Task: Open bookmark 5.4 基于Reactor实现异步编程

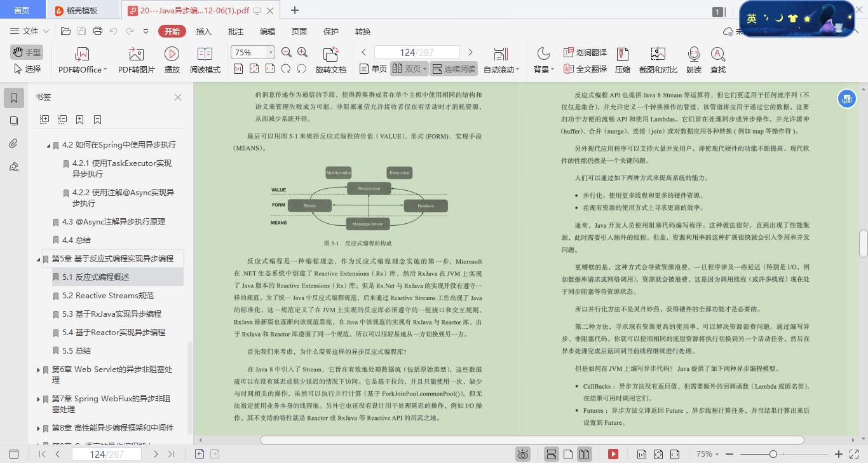Action: click(x=114, y=332)
